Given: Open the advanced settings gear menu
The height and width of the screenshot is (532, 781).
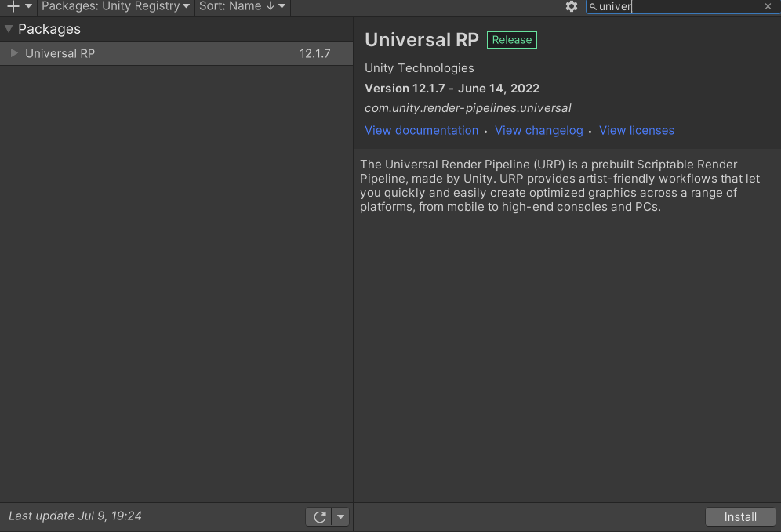Looking at the screenshot, I should (572, 6).
